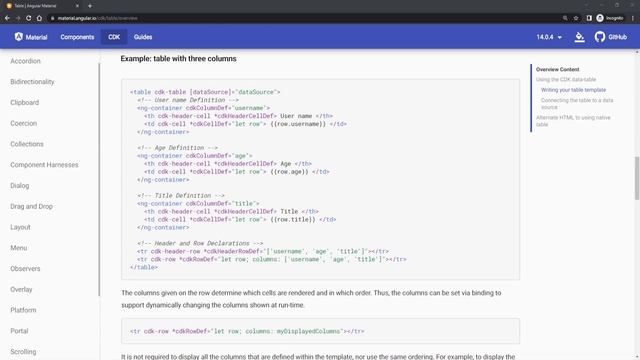640x360 pixels.
Task: Select the CDK tab in navbar
Action: tap(114, 37)
